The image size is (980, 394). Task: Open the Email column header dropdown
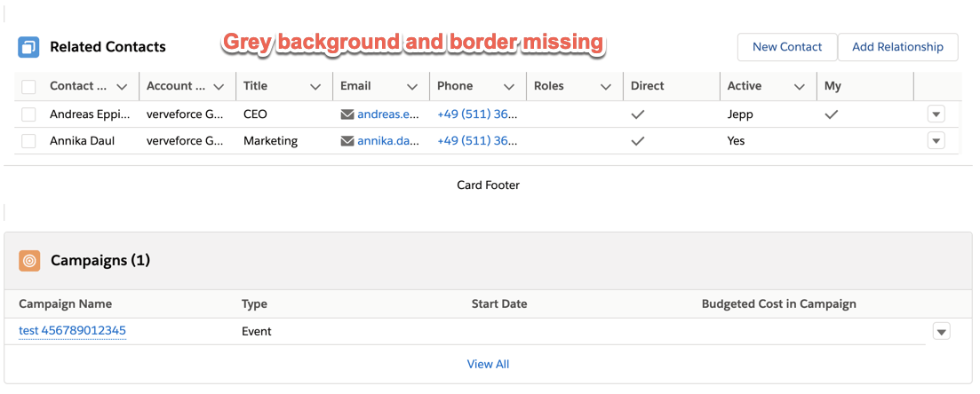pyautogui.click(x=412, y=87)
